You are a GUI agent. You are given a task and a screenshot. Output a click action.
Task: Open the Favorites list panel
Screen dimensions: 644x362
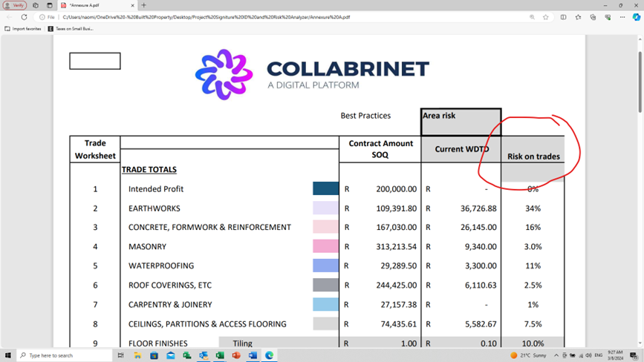pos(578,17)
